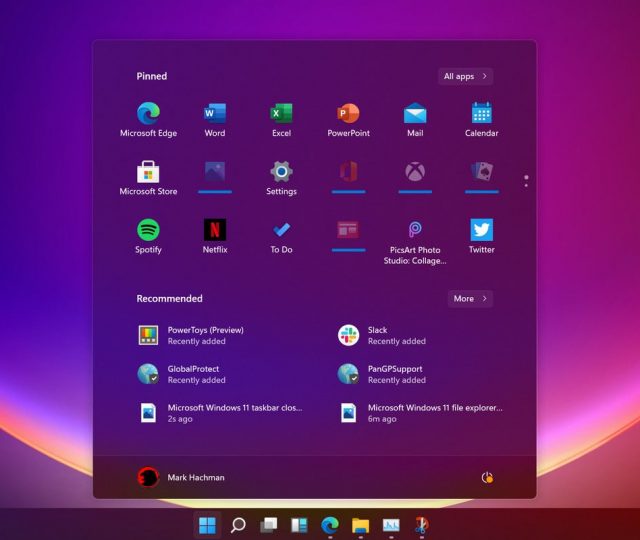640x540 pixels.
Task: Start PowerPoint from the pinned grid
Action: 348,114
